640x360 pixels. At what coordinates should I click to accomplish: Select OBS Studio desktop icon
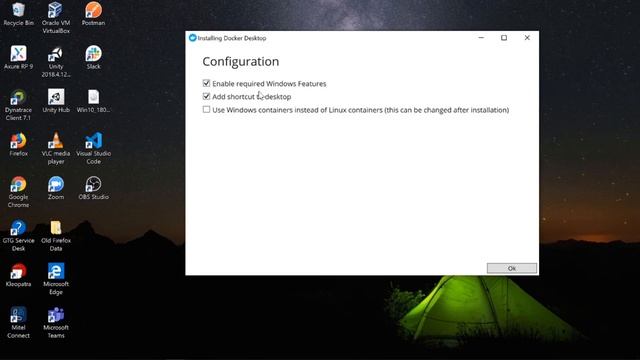point(93,188)
